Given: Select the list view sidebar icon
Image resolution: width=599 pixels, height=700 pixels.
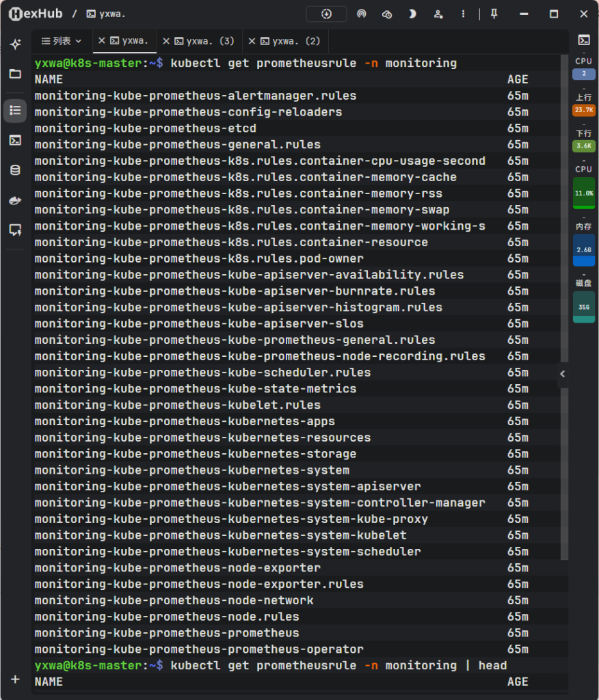Looking at the screenshot, I should 15,111.
